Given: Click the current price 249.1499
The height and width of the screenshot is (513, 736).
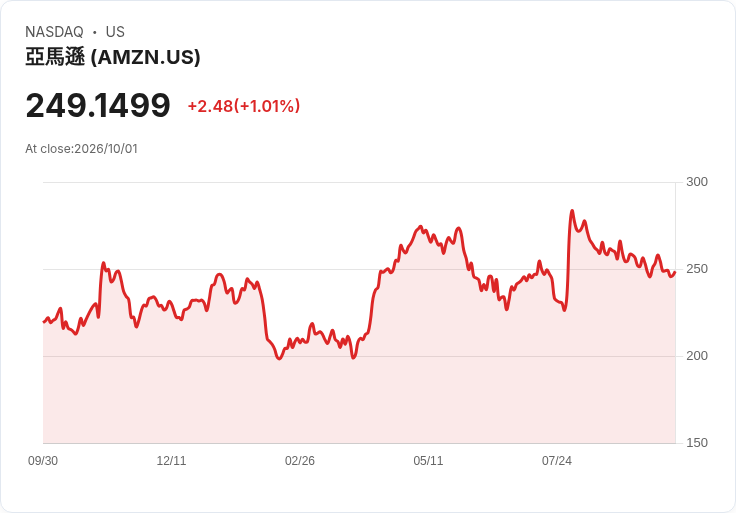Looking at the screenshot, I should coord(98,105).
